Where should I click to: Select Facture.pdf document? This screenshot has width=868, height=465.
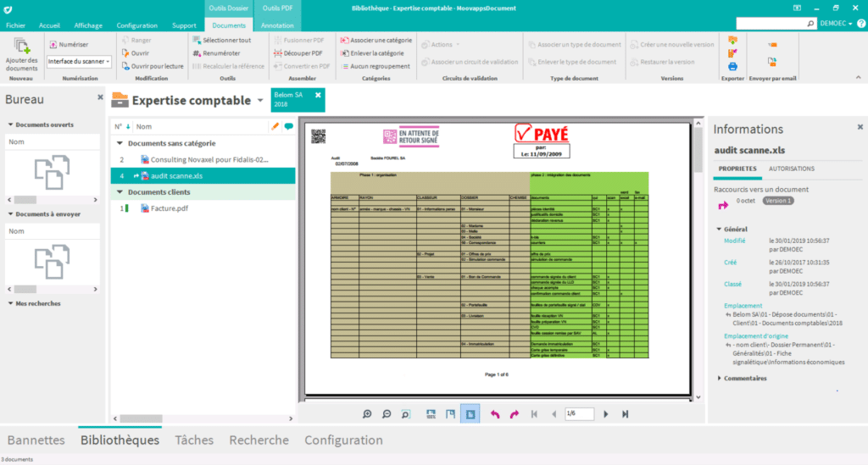coord(203,208)
